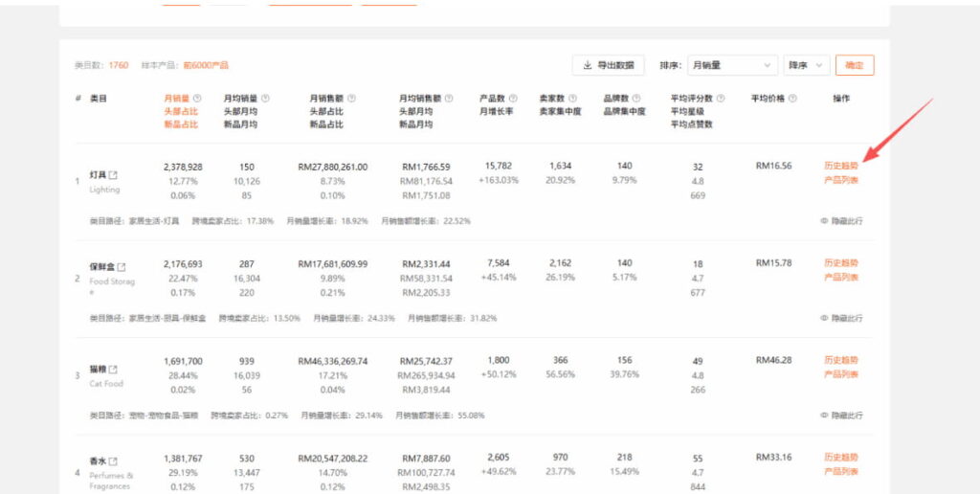Image resolution: width=980 pixels, height=494 pixels.
Task: Open 产品列表 for the 灯具 row
Action: 841,181
